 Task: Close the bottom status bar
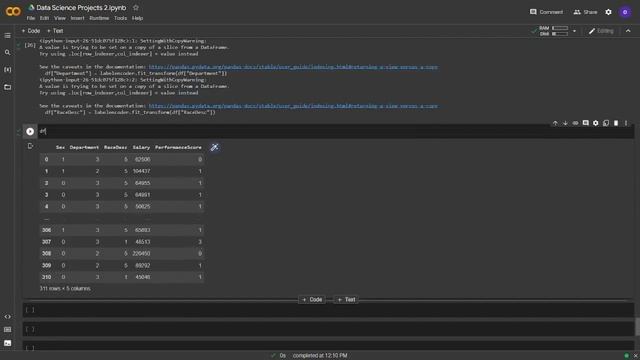point(636,356)
